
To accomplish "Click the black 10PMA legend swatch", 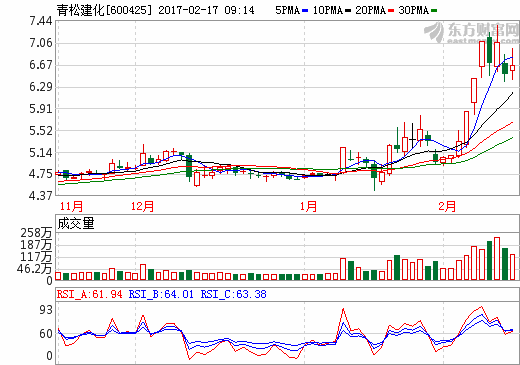I will pyautogui.click(x=348, y=11).
